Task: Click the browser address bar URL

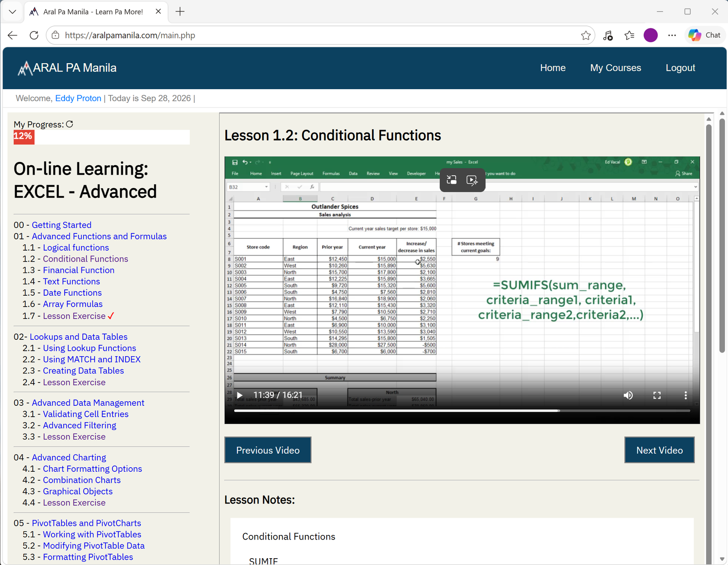Action: 130,35
